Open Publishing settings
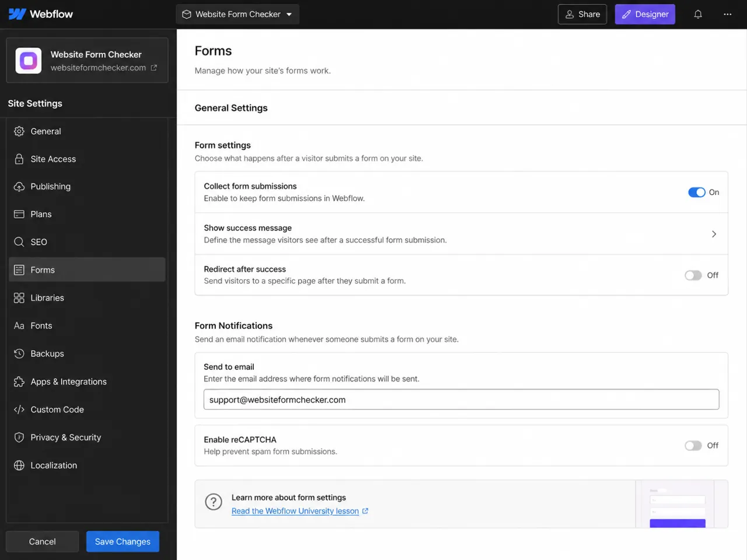 pos(87,187)
